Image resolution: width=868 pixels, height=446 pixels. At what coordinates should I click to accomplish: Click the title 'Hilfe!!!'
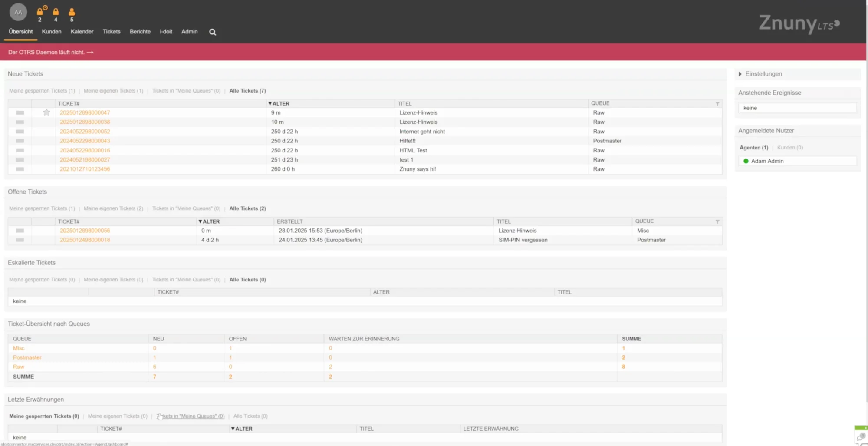click(408, 141)
